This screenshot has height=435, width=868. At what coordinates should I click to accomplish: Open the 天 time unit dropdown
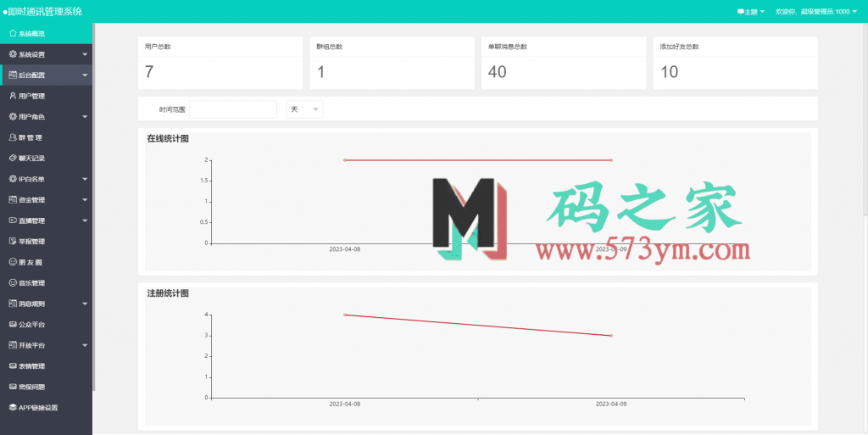point(304,109)
